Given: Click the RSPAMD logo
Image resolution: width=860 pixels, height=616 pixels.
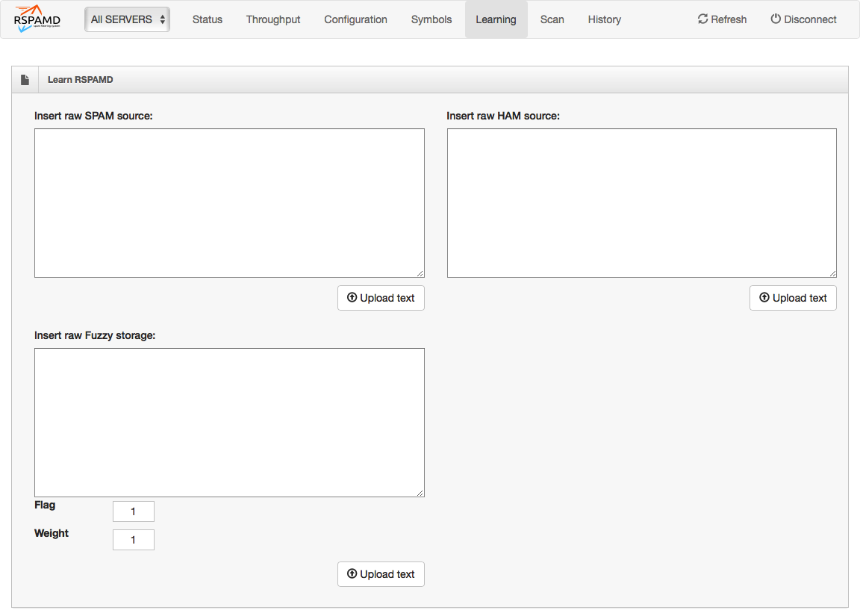Looking at the screenshot, I should point(37,19).
